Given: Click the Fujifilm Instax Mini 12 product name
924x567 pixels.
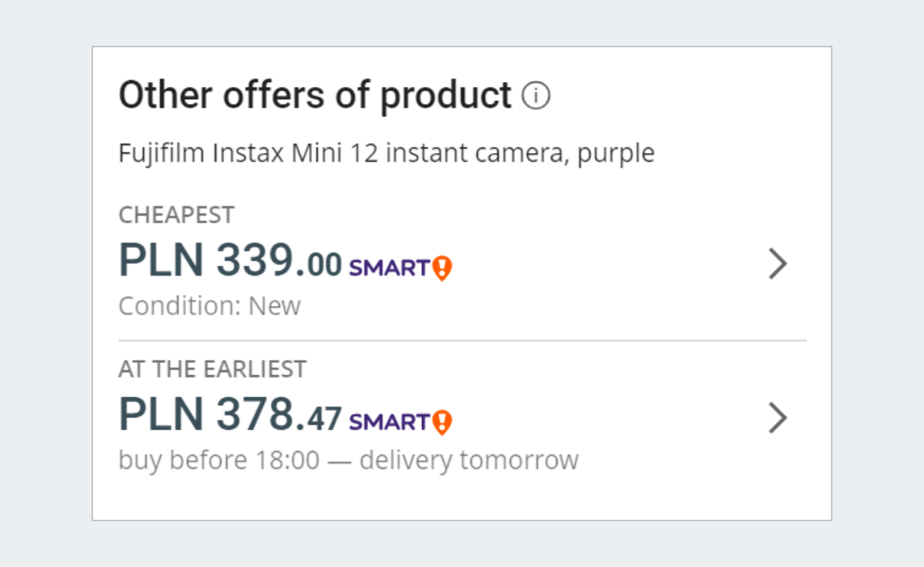Looking at the screenshot, I should click(x=387, y=153).
